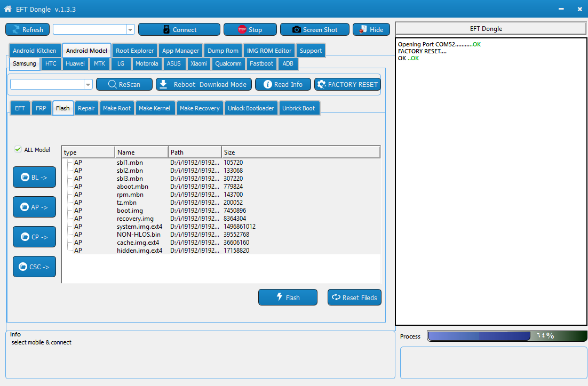
Task: Select the sbl1.mbn row
Action: coord(221,163)
